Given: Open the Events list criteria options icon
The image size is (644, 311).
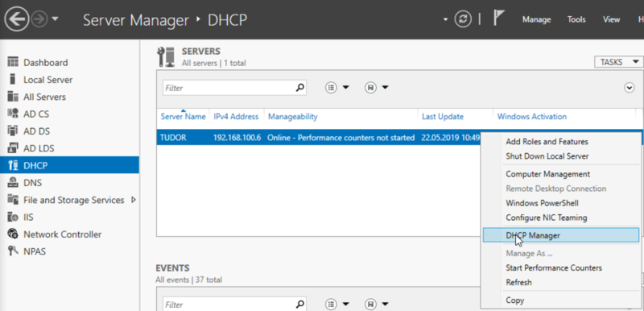Looking at the screenshot, I should 331,305.
